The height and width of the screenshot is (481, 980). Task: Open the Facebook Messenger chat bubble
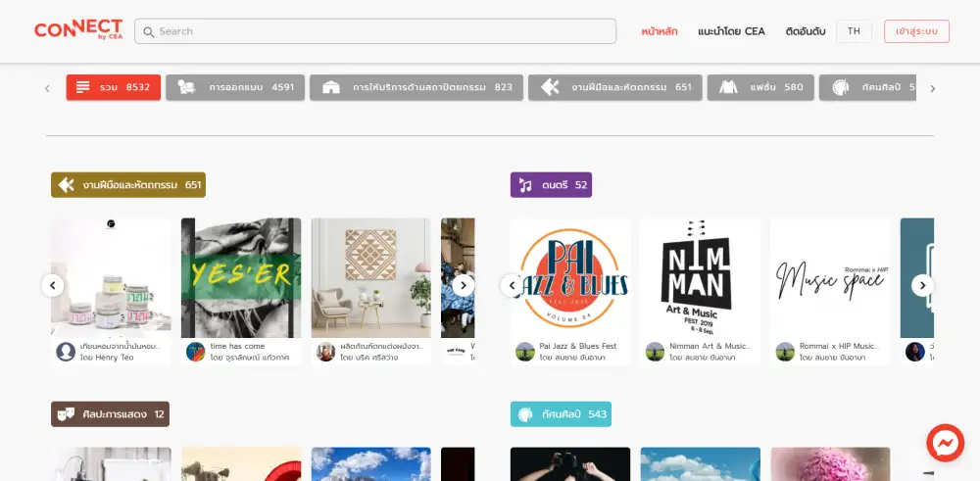click(946, 444)
